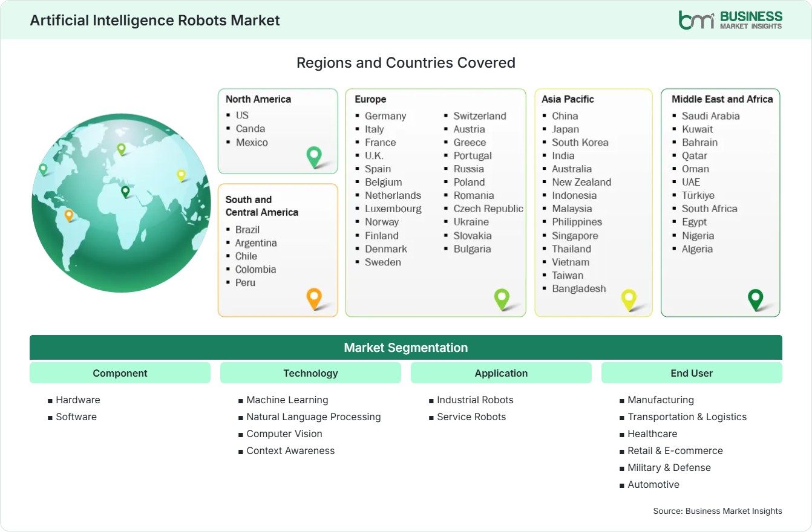Click the Regions and Countries Covered heading
This screenshot has width=812, height=532.
pyautogui.click(x=406, y=62)
